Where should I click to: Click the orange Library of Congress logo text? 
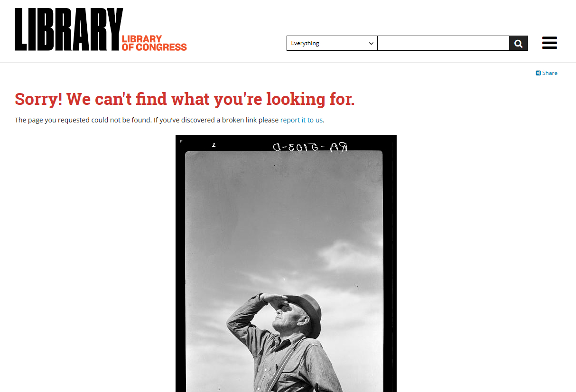point(154,43)
